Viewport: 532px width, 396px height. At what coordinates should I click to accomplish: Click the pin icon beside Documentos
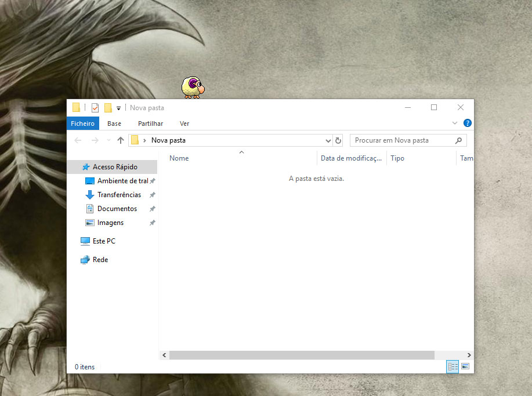[153, 209]
